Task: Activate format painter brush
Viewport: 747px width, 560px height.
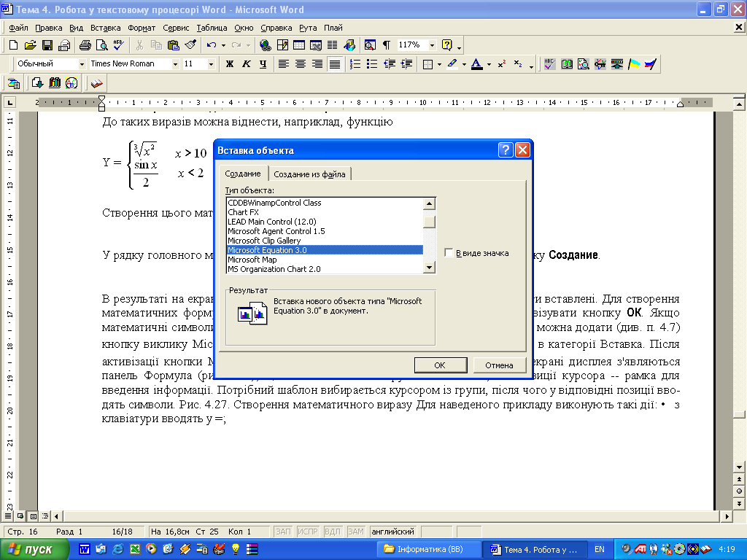Action: (x=190, y=45)
